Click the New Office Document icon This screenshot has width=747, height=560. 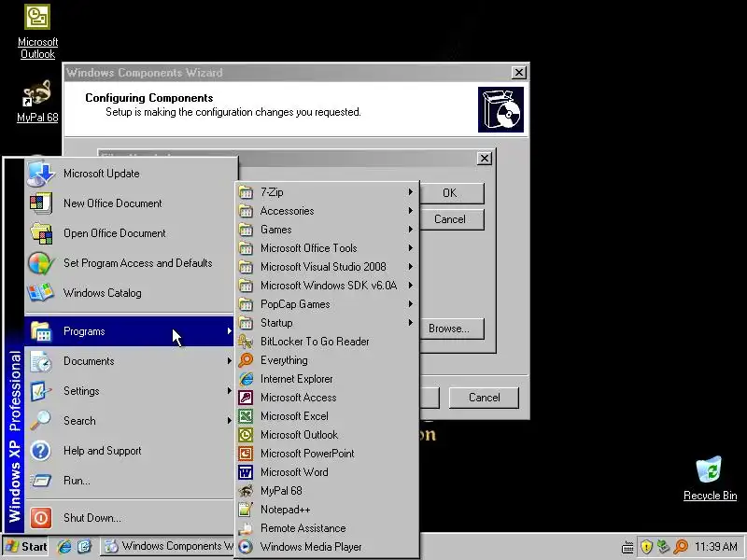[x=40, y=203]
